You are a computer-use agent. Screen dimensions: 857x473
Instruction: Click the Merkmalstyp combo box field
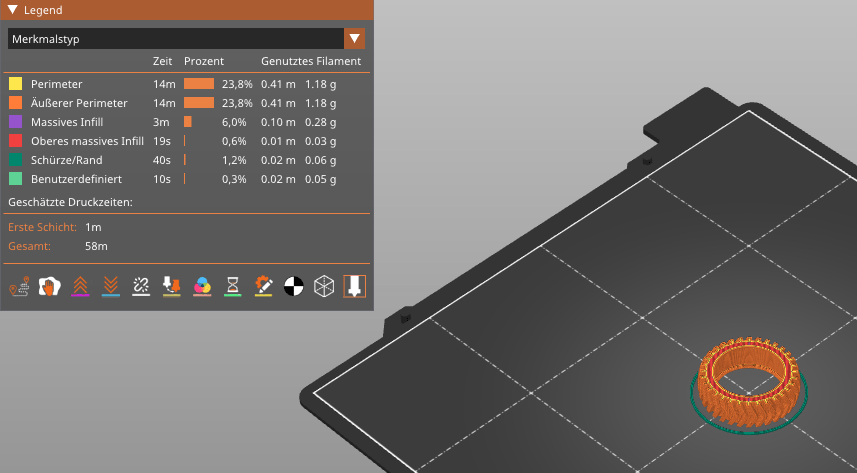pos(175,39)
